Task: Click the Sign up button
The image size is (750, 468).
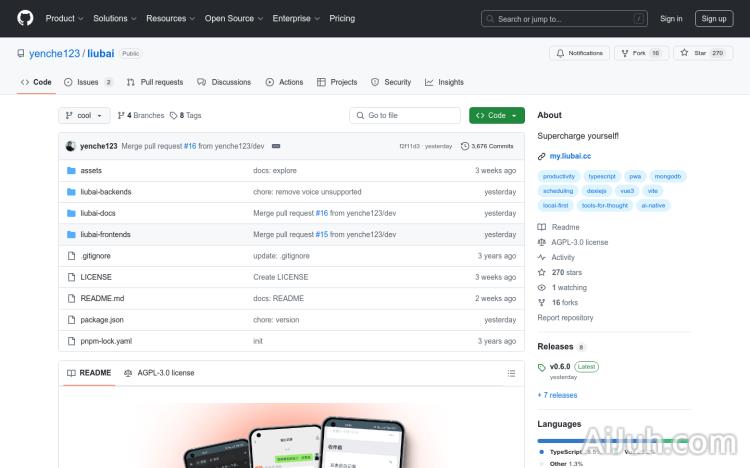Action: coord(714,18)
